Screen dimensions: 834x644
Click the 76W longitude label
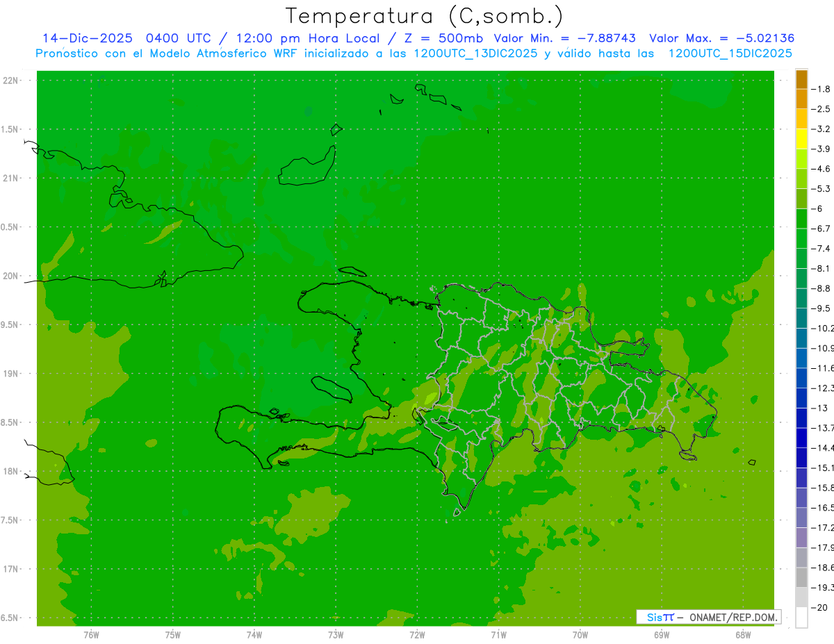(x=91, y=635)
